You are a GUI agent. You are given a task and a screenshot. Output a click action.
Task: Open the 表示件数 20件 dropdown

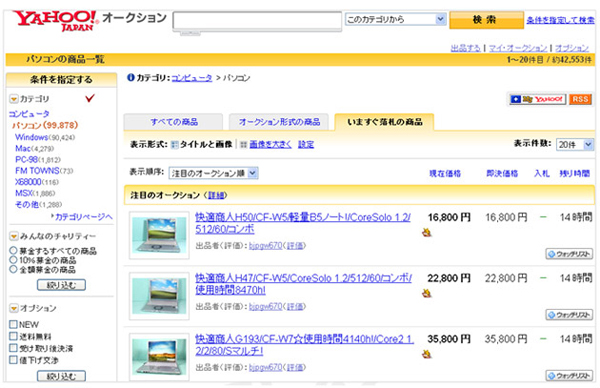click(574, 144)
